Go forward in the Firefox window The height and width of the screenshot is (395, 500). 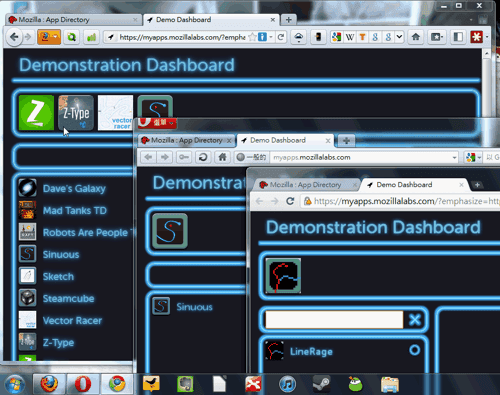point(28,37)
